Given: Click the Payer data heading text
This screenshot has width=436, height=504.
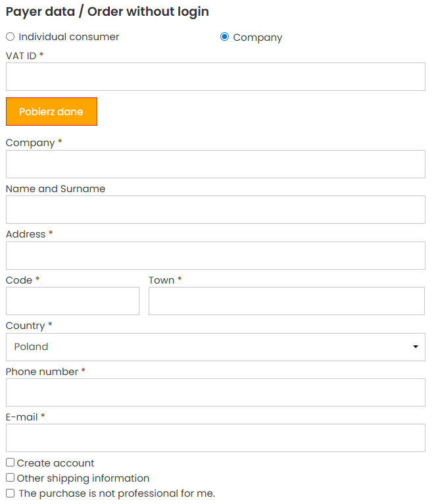Looking at the screenshot, I should click(107, 12).
